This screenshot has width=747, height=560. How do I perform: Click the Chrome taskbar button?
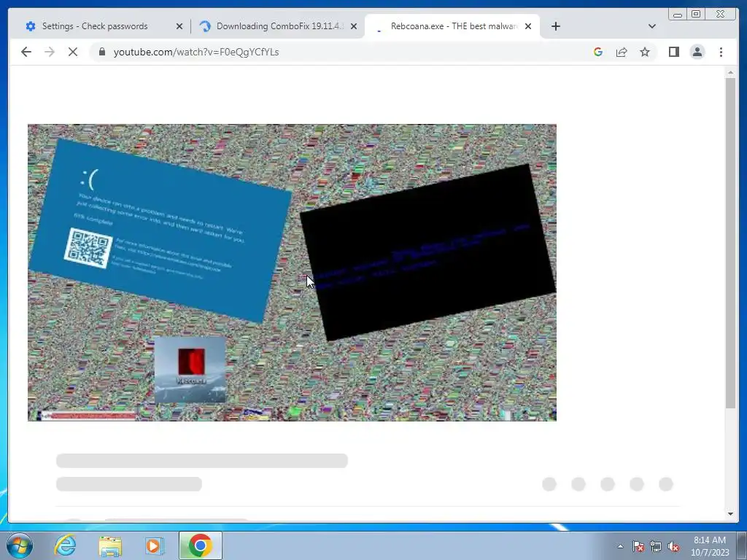point(200,545)
